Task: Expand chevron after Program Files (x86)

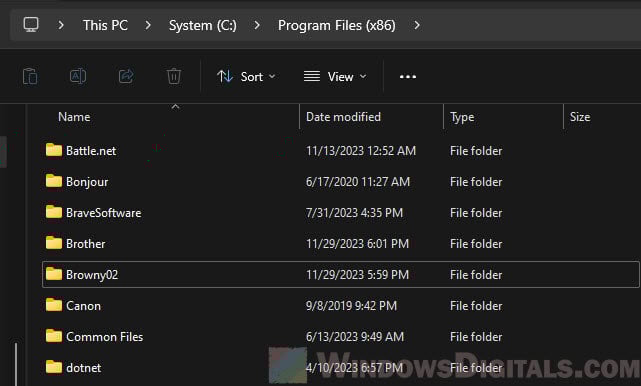Action: click(417, 25)
